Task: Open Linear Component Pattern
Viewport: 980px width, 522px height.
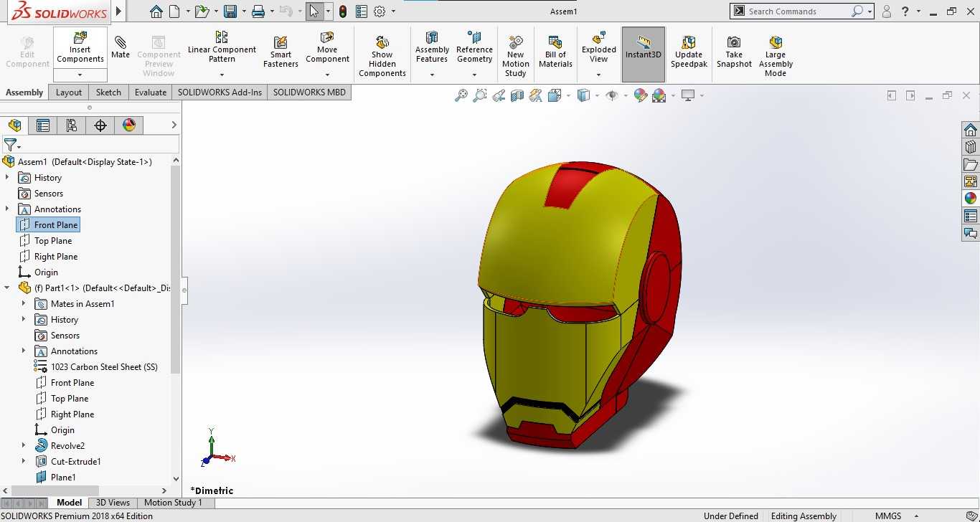Action: click(222, 47)
